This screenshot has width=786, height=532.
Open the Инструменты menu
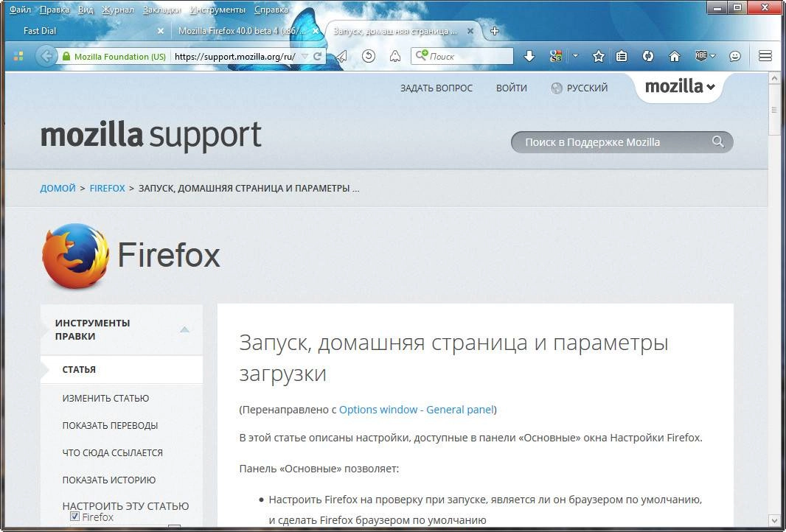[218, 10]
